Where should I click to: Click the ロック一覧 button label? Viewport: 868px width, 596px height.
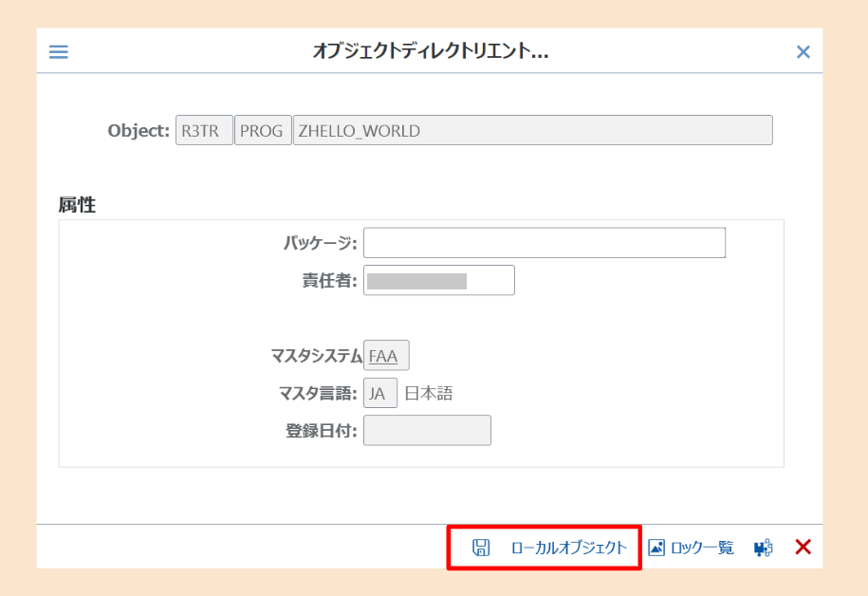(702, 548)
